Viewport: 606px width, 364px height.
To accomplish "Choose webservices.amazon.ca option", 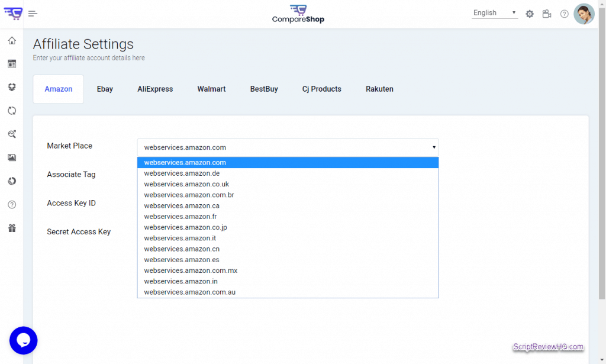I will tap(288, 205).
